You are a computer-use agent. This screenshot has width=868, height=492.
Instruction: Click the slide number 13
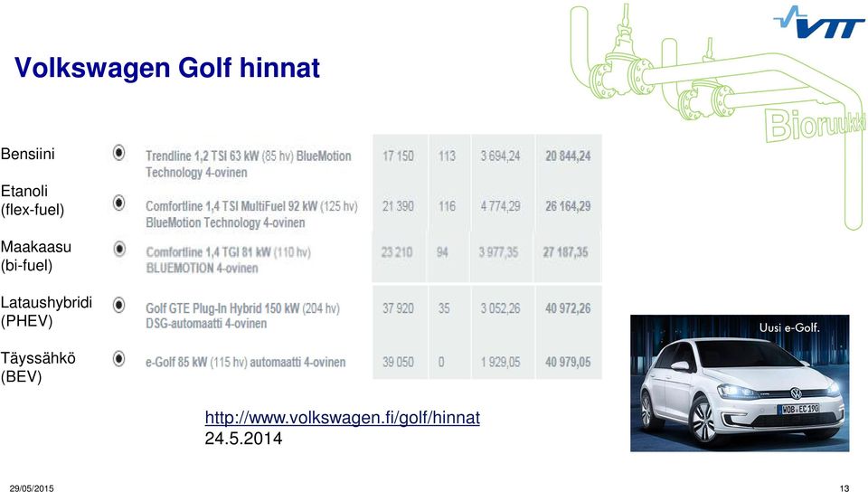click(x=844, y=488)
